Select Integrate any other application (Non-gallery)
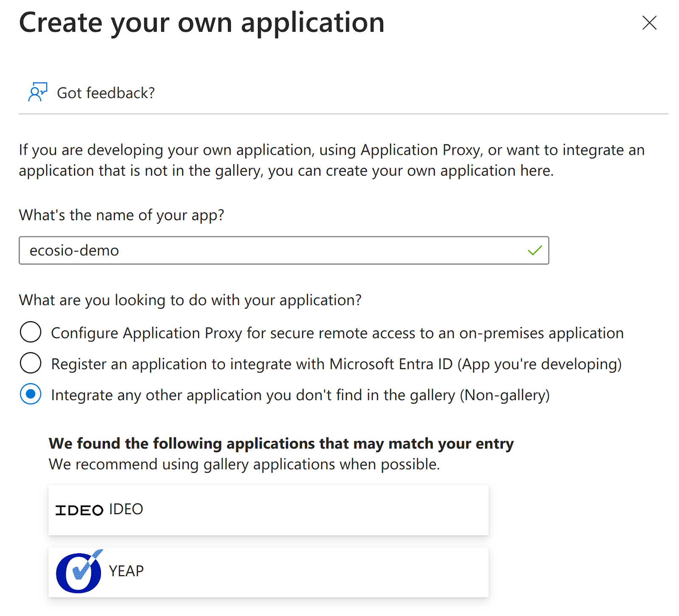679x616 pixels. click(31, 394)
